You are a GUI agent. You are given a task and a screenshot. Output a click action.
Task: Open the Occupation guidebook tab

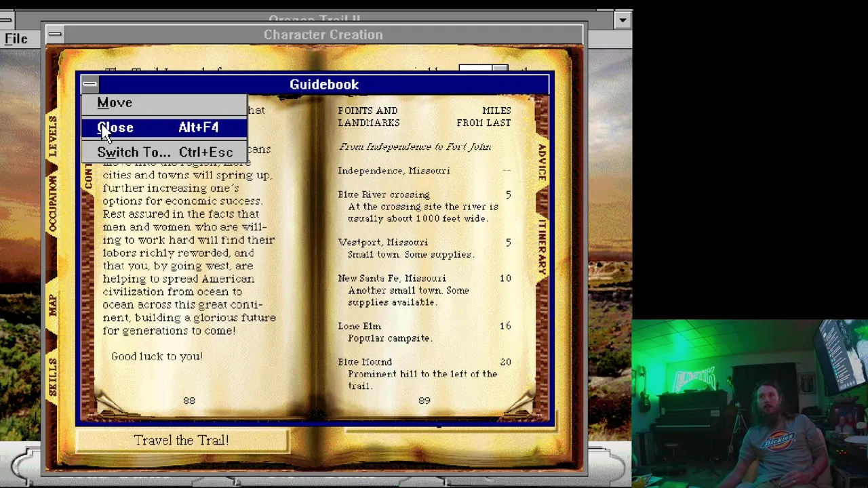point(52,205)
